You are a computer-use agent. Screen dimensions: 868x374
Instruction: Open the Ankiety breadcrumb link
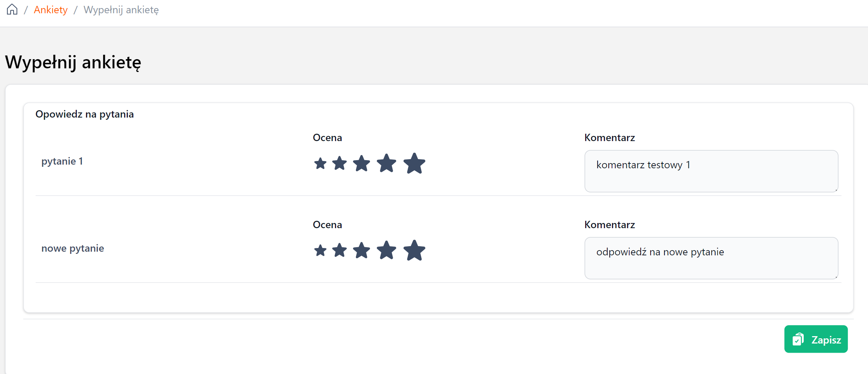pos(51,10)
